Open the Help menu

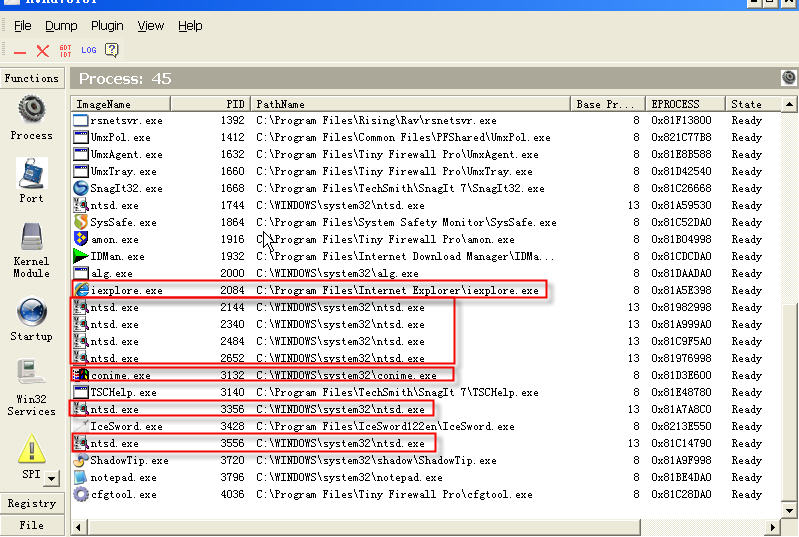190,26
